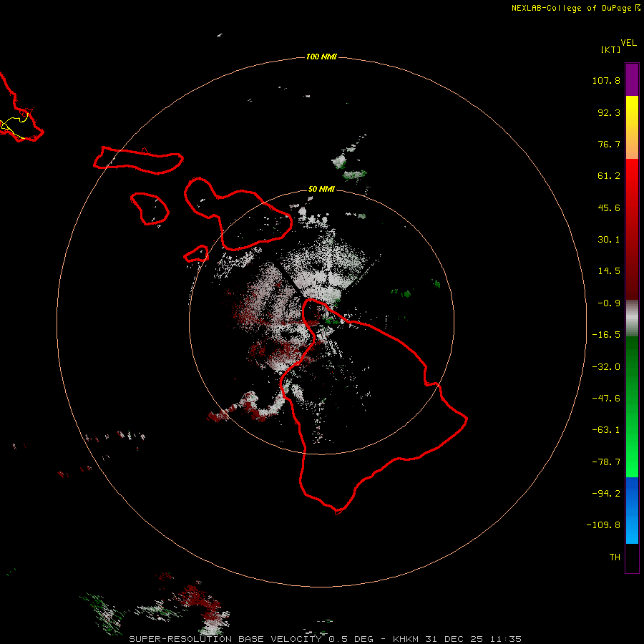The width and height of the screenshot is (644, 644).
Task: Click the 76.7 legend value
Action: 609,144
